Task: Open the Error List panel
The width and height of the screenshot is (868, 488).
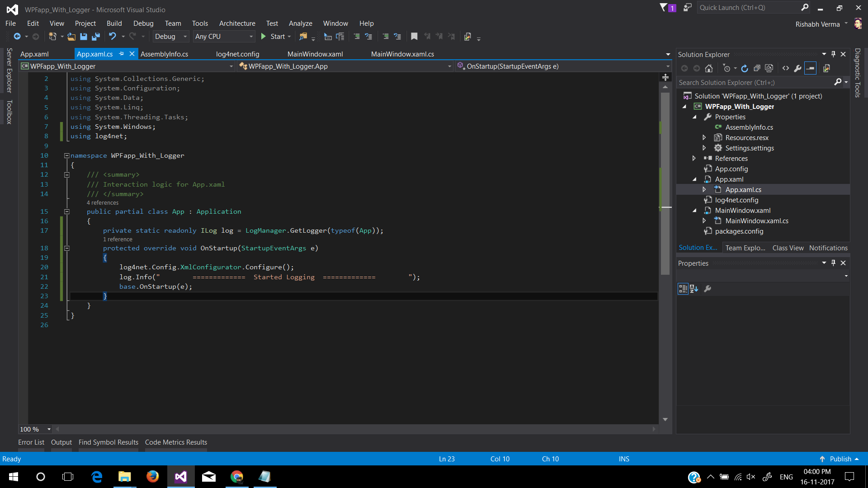Action: [31, 442]
